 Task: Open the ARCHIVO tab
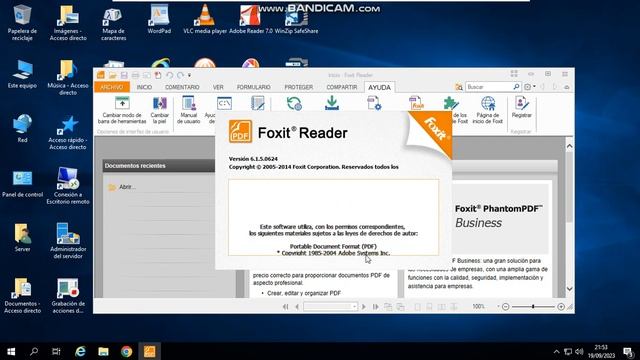(x=112, y=87)
